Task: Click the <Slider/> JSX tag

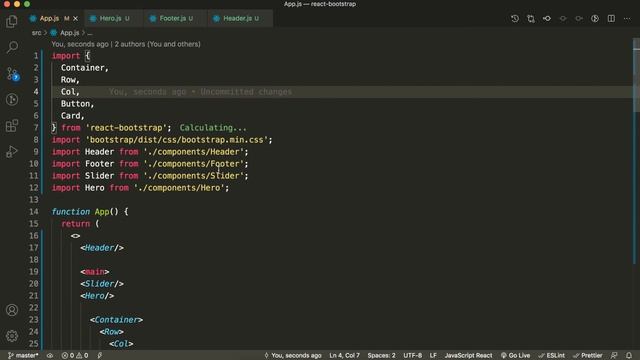Action: pos(102,284)
